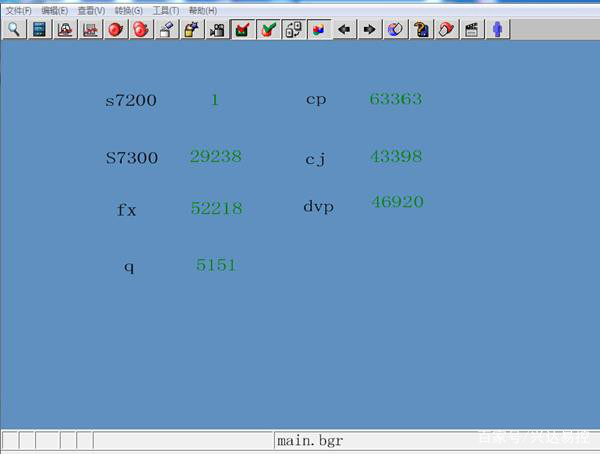600x454 pixels.
Task: Open the 工具(T) menu
Action: 166,11
